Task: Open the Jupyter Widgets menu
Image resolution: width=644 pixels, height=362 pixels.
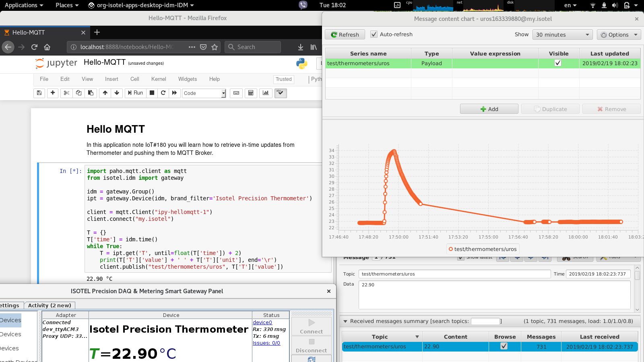Action: pos(188,79)
